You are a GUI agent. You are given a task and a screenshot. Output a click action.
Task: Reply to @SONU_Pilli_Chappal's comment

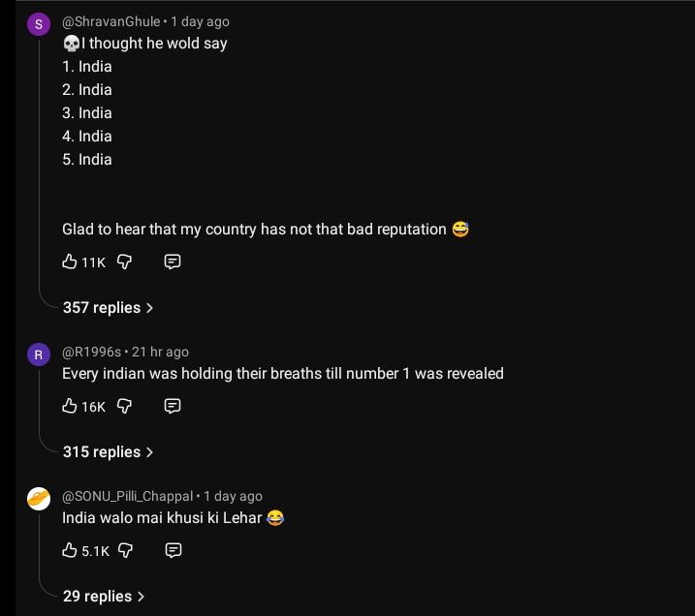tap(173, 550)
